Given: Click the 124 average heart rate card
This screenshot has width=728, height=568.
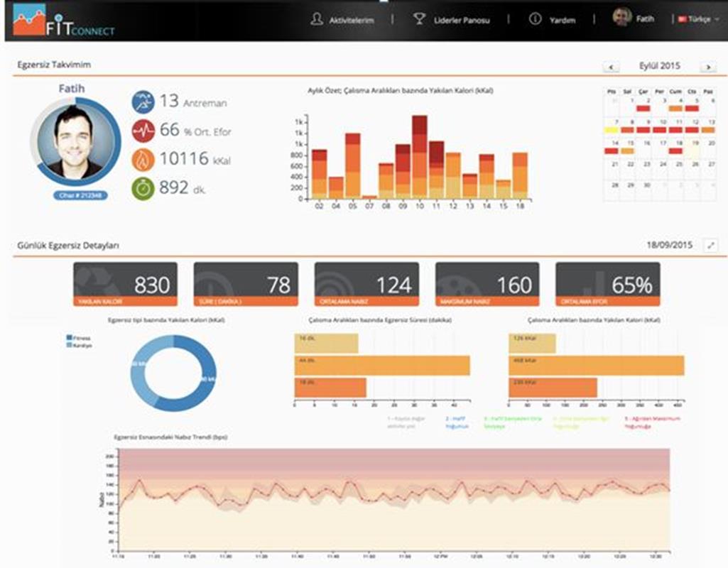Looking at the screenshot, I should point(366,284).
